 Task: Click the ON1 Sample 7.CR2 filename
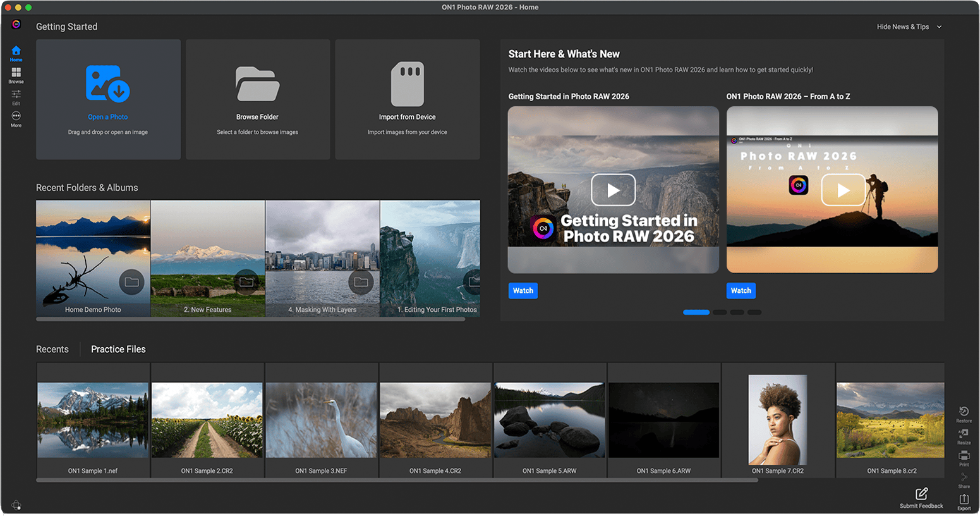pyautogui.click(x=778, y=471)
